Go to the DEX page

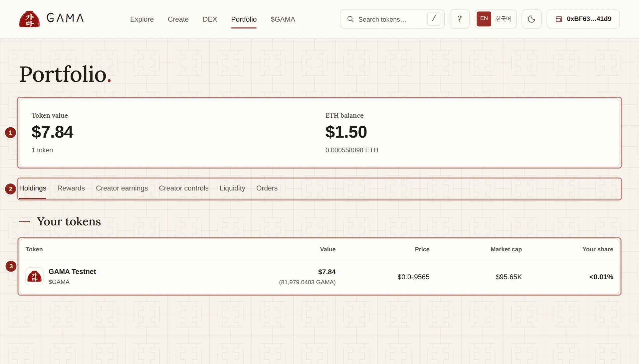coord(210,19)
